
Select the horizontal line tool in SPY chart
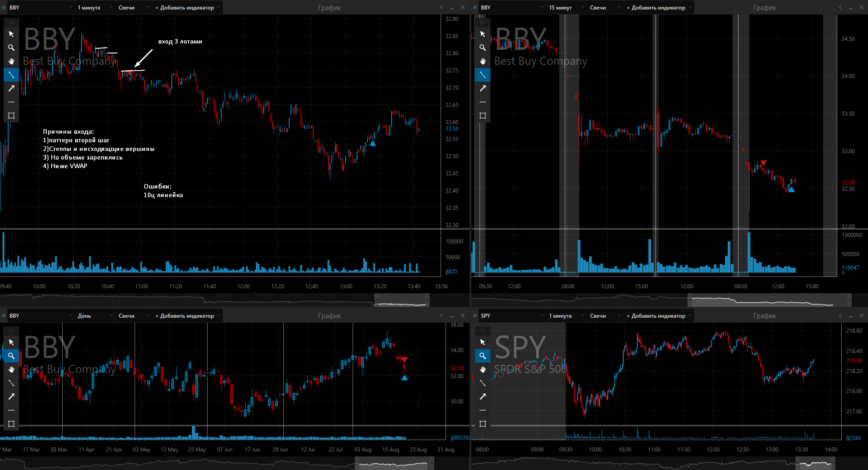pos(483,410)
